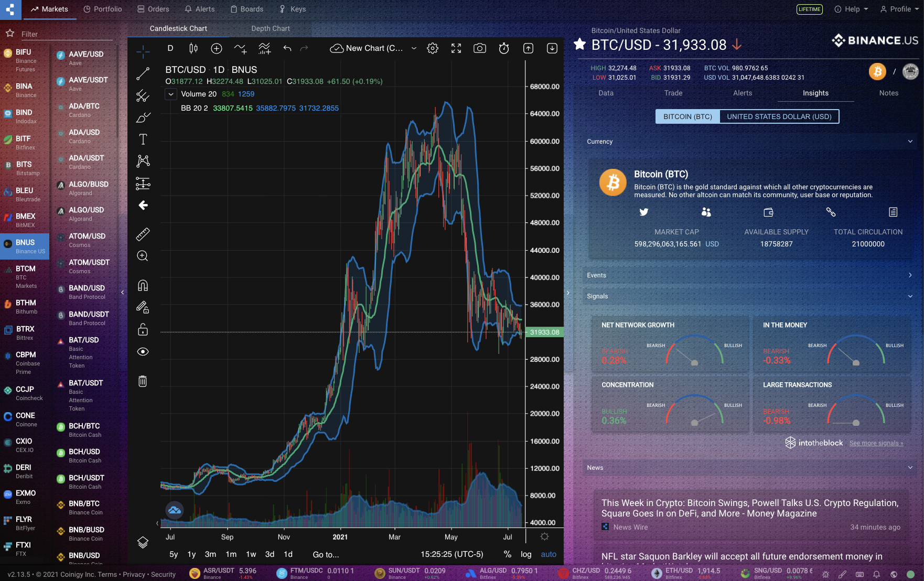Select the ruler measure tool
This screenshot has width=924, height=581.
[143, 234]
